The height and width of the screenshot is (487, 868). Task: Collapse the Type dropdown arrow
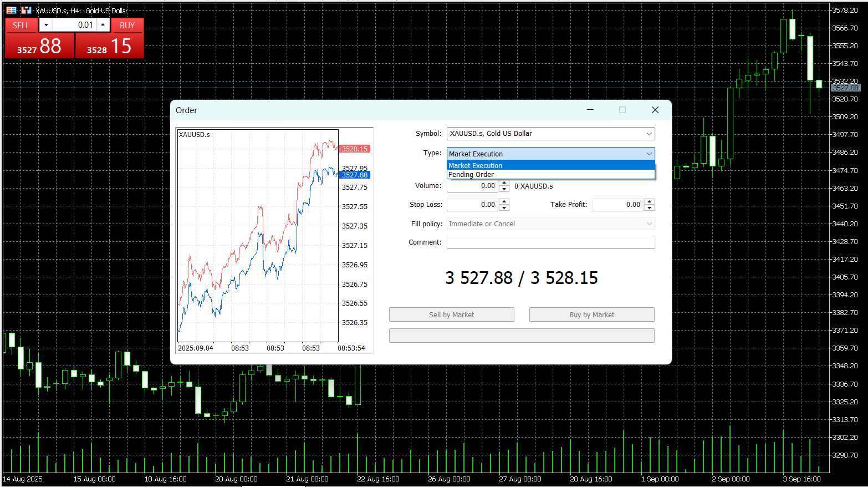tap(649, 154)
